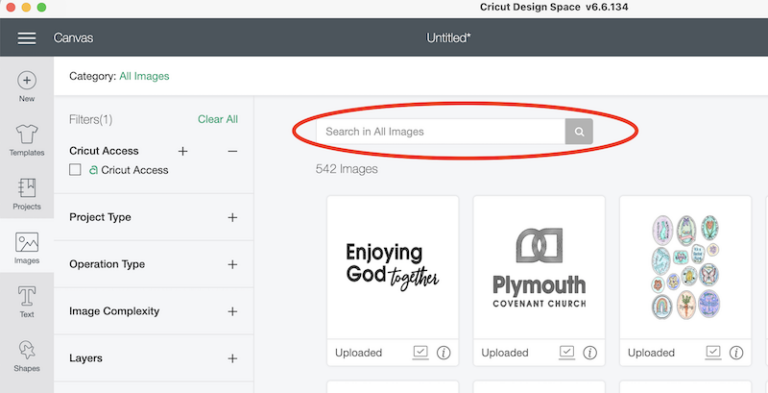Click the Filters(1) heading
The height and width of the screenshot is (393, 768).
pos(91,120)
